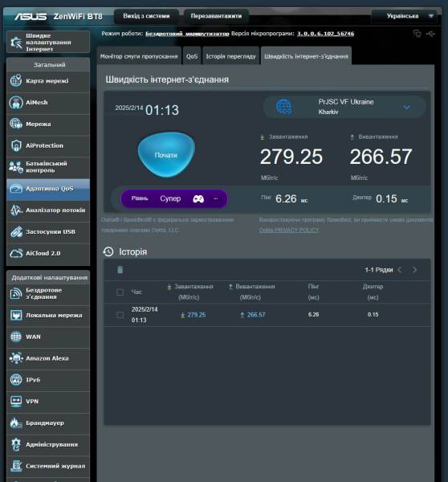Click the trash icon in history table

(120, 270)
